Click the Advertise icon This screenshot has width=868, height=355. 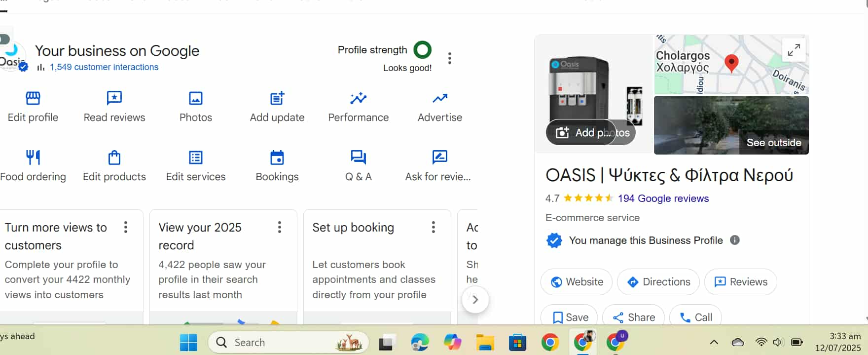(x=440, y=99)
